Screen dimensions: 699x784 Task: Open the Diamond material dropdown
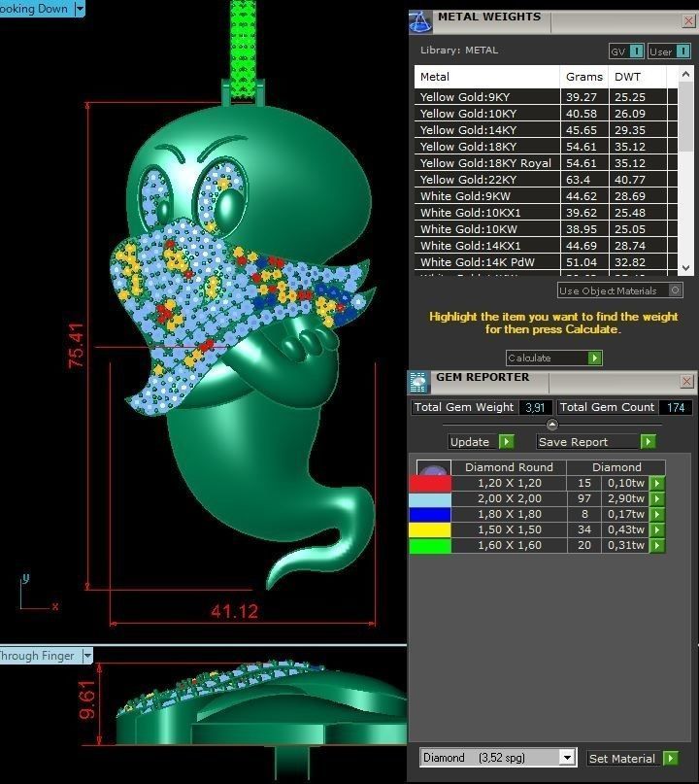567,758
